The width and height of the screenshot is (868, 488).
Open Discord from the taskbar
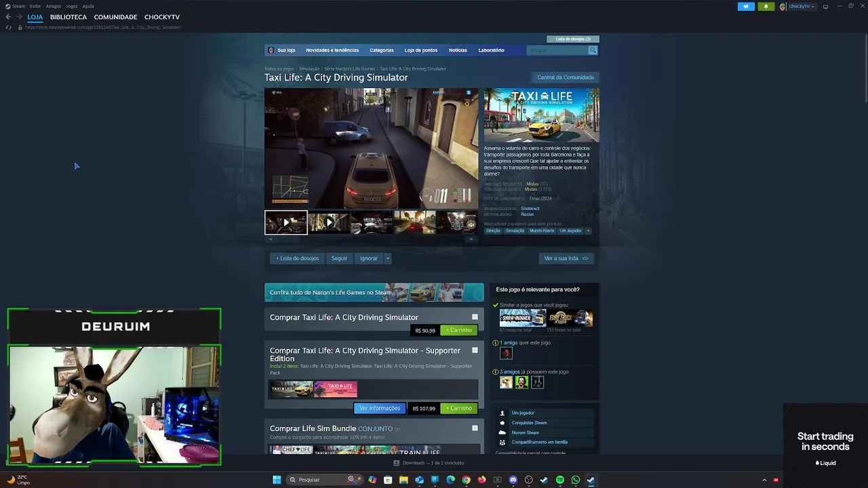point(513,480)
